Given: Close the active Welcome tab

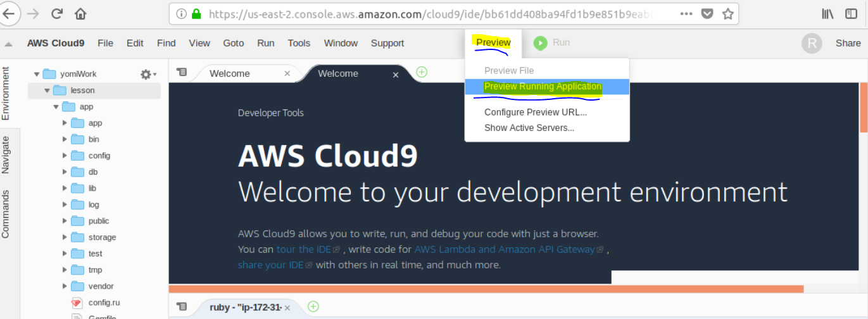Looking at the screenshot, I should click(x=396, y=75).
